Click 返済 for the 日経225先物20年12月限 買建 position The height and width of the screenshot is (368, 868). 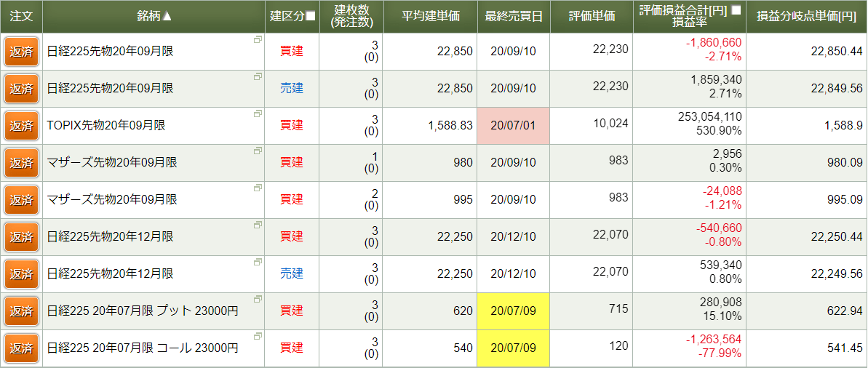coord(21,237)
